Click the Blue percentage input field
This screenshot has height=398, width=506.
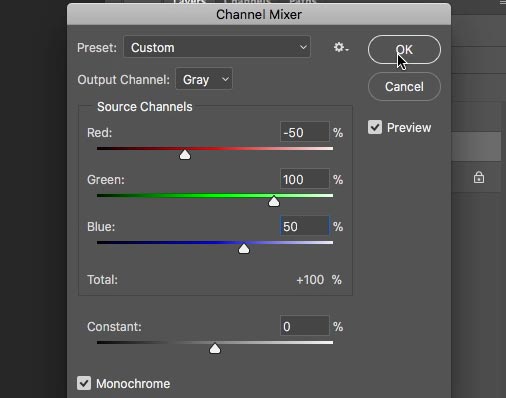305,226
